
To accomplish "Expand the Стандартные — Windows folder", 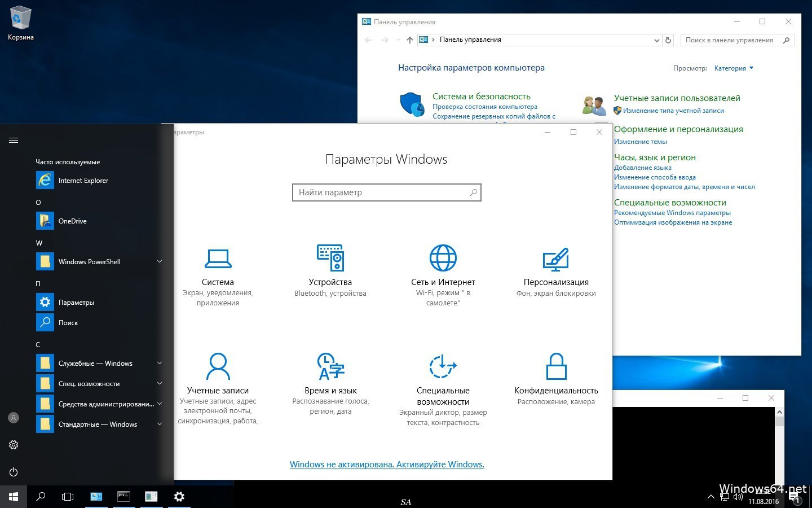I will pos(160,424).
